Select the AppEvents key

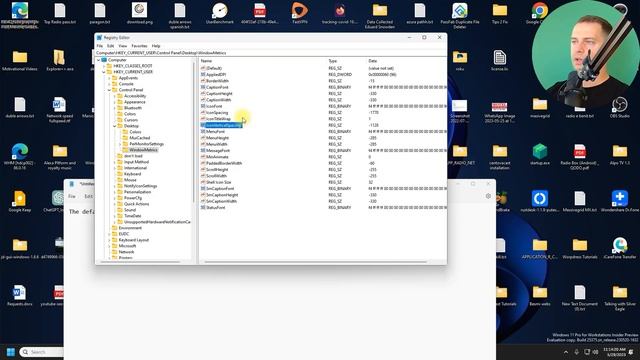pos(128,78)
